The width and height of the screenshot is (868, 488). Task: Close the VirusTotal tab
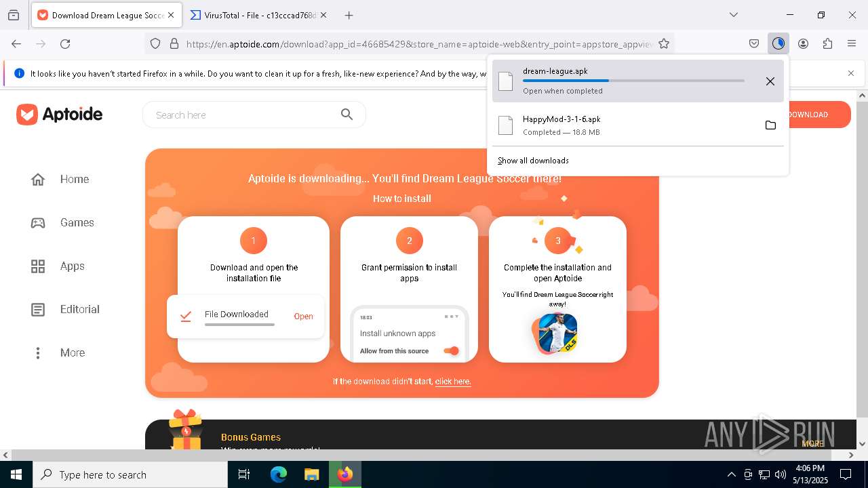(x=323, y=15)
